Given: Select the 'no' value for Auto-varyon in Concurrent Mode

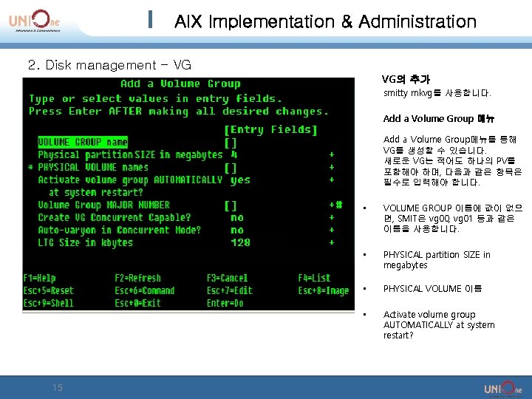Looking at the screenshot, I should (x=237, y=230).
